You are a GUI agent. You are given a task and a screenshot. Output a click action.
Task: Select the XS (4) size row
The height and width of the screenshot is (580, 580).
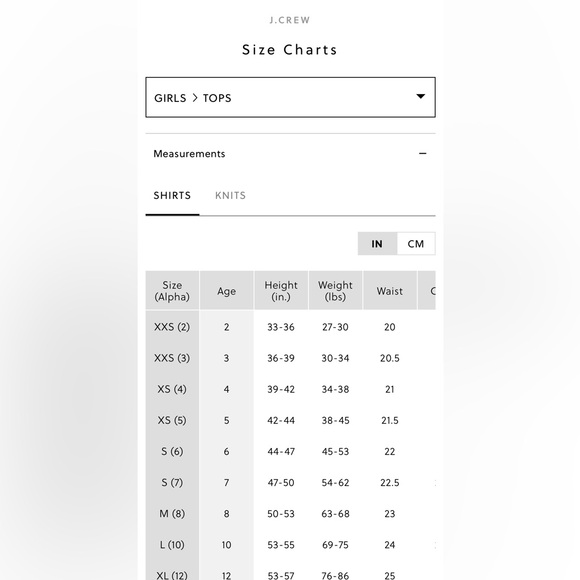290,389
